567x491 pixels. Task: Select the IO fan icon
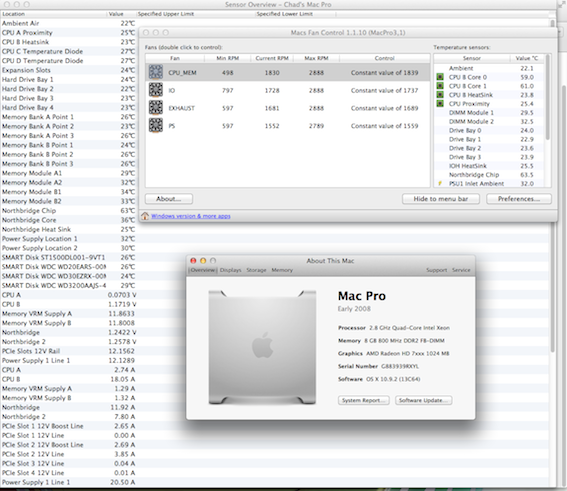(156, 90)
